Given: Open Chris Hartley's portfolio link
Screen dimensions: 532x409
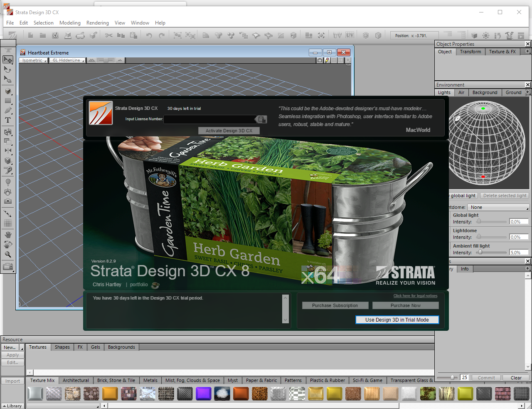Looking at the screenshot, I should coord(139,285).
